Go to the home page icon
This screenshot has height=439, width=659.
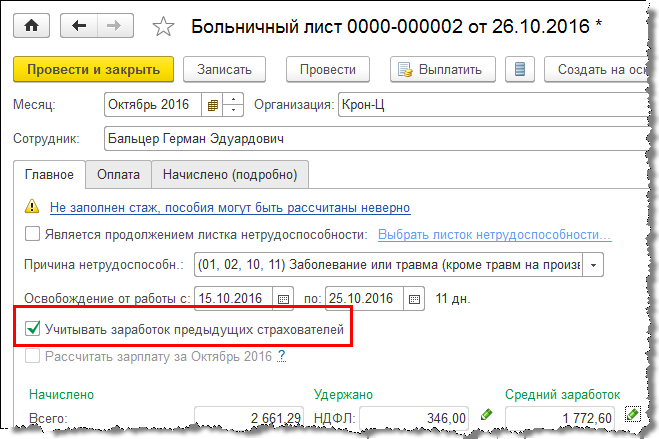(32, 26)
